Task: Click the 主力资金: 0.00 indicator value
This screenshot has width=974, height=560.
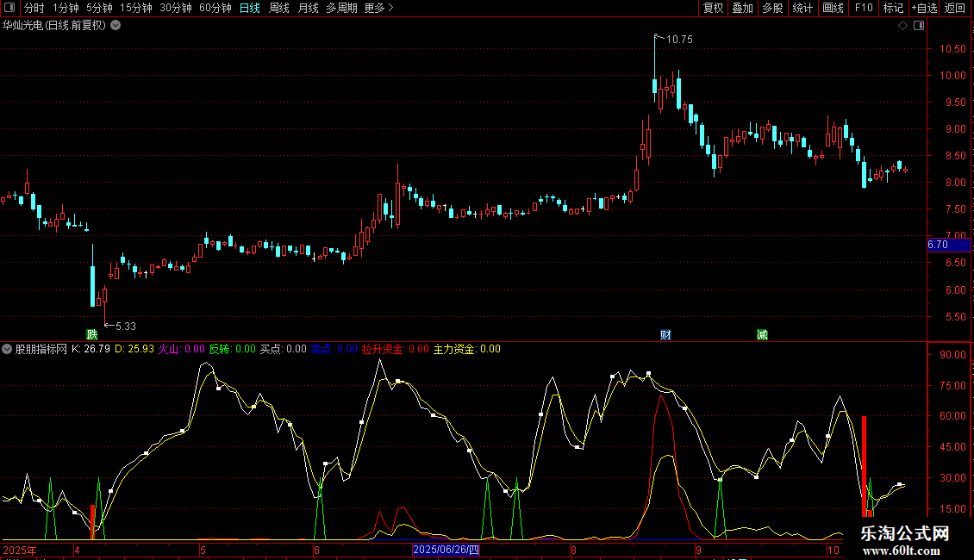Action: point(466,349)
